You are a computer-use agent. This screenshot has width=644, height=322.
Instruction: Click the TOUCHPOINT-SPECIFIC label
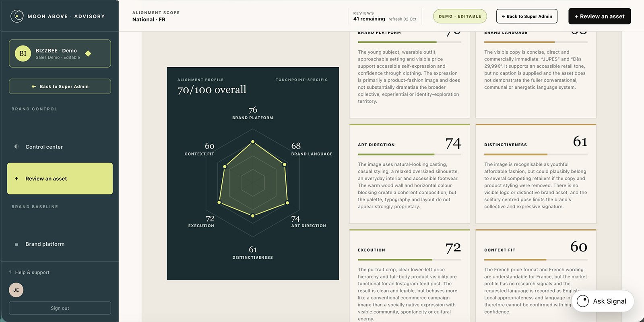pyautogui.click(x=302, y=80)
